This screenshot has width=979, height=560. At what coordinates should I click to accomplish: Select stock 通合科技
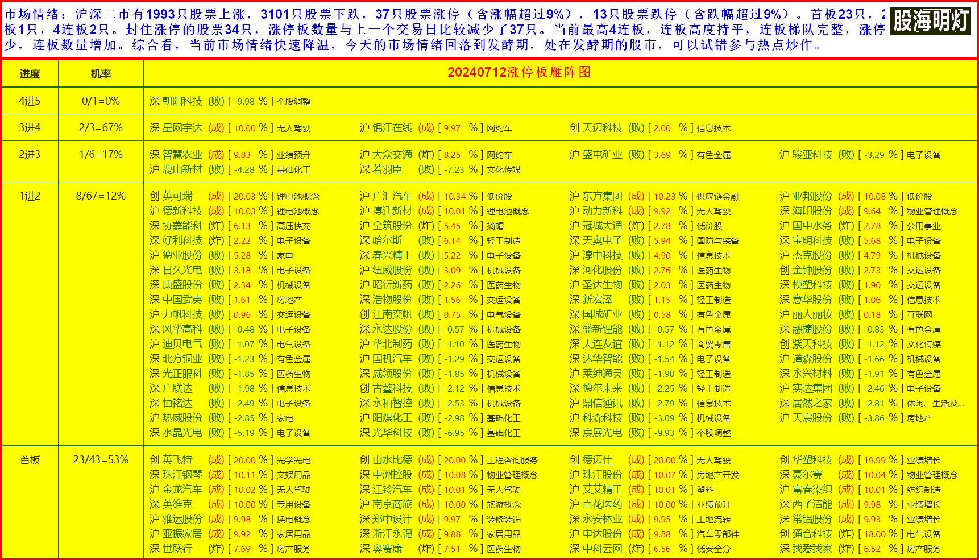click(812, 534)
